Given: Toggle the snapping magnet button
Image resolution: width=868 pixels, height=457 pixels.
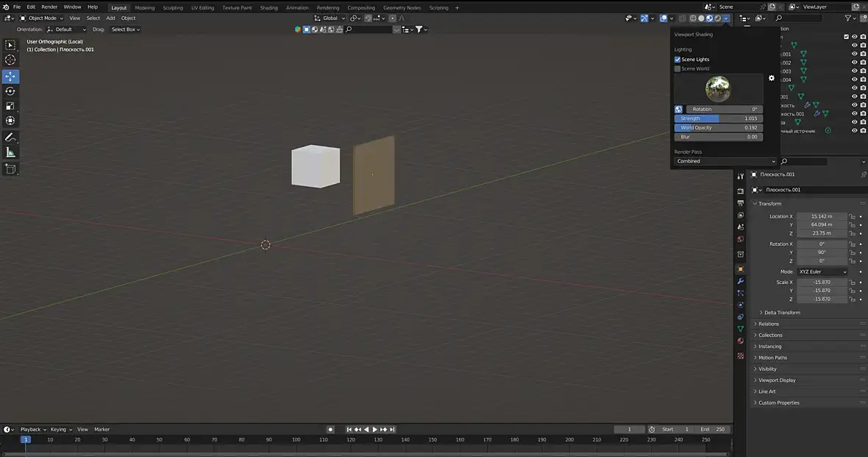Looking at the screenshot, I should [368, 18].
